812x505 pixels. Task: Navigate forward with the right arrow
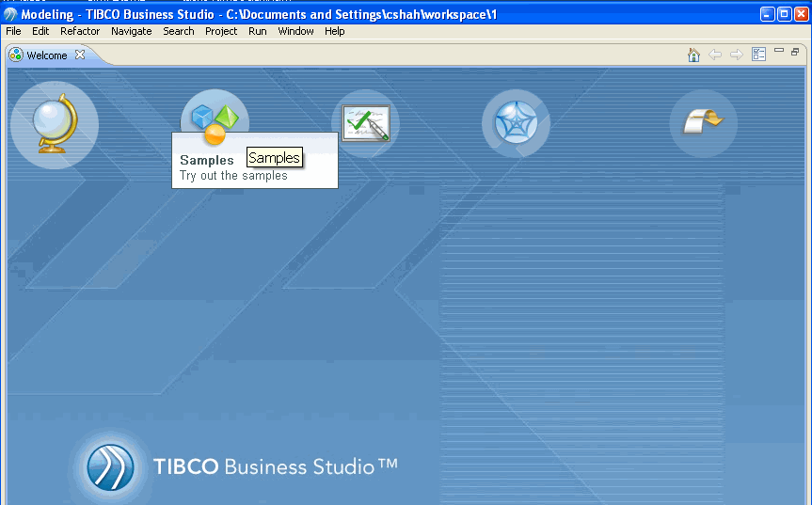point(737,55)
